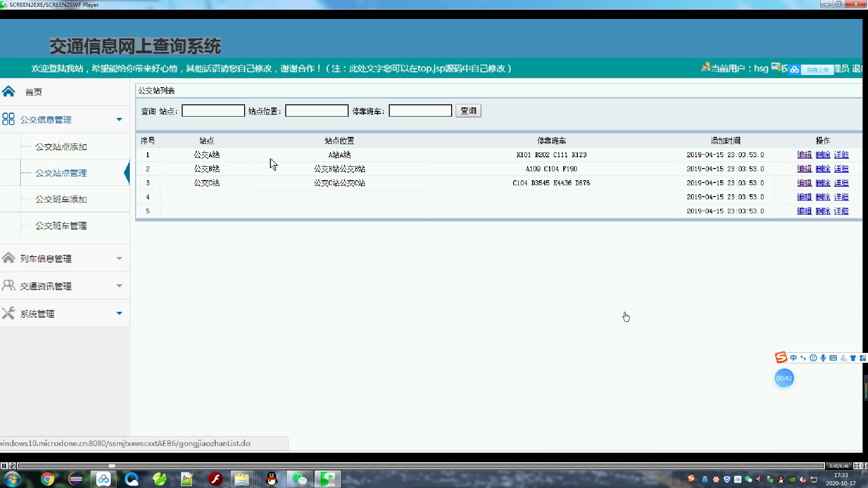Viewport: 868px width, 488px height.
Task: Click the player loop/stop icon next to pause
Action: [13, 466]
